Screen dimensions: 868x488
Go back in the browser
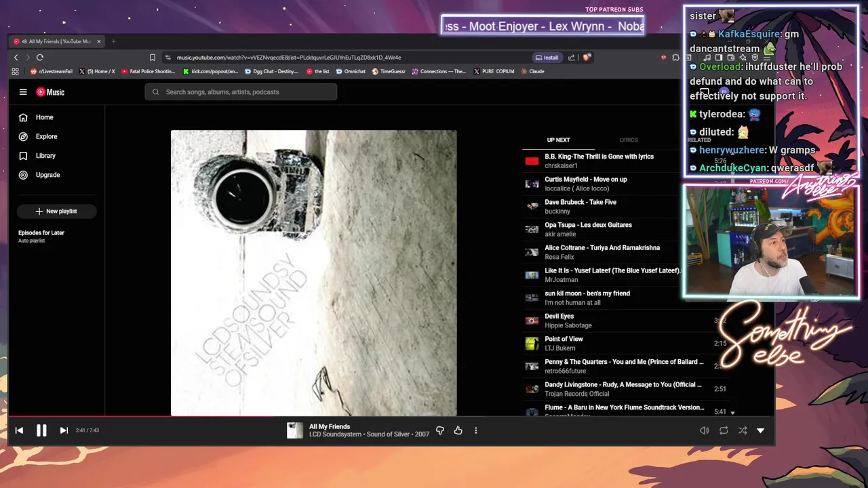(x=16, y=58)
